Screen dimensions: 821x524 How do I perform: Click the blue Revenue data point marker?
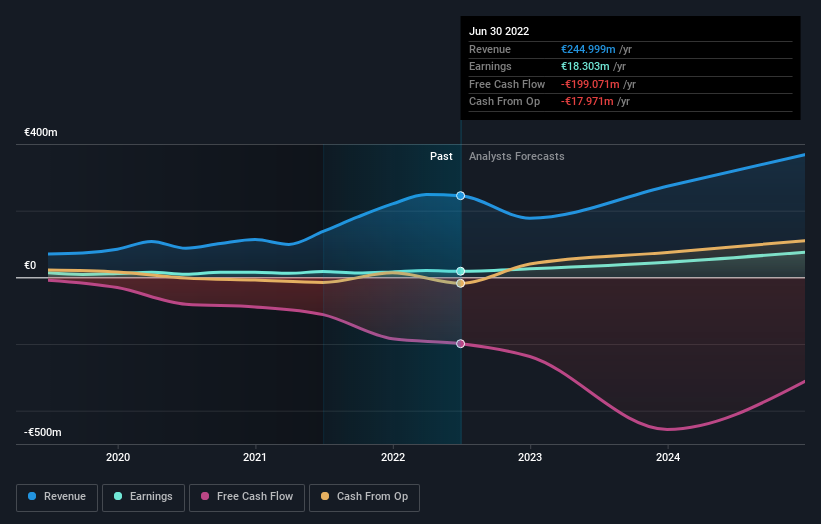[460, 196]
